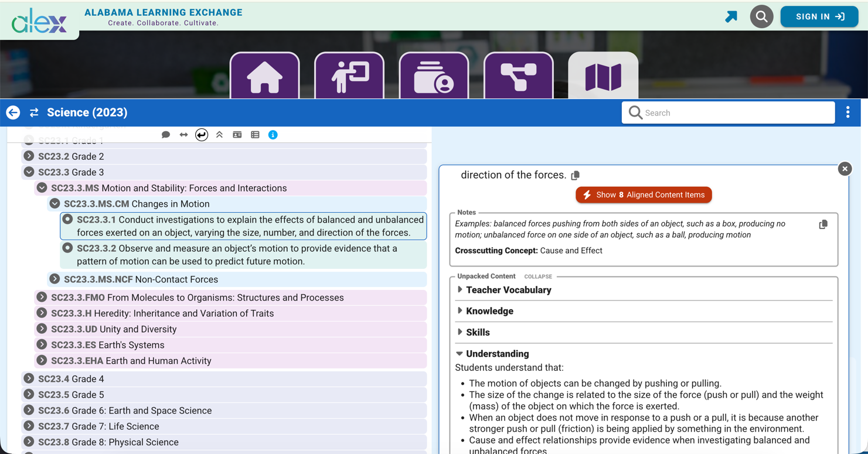Expand SC23.6 Grade 6 chevron
The height and width of the screenshot is (454, 868).
tap(29, 410)
